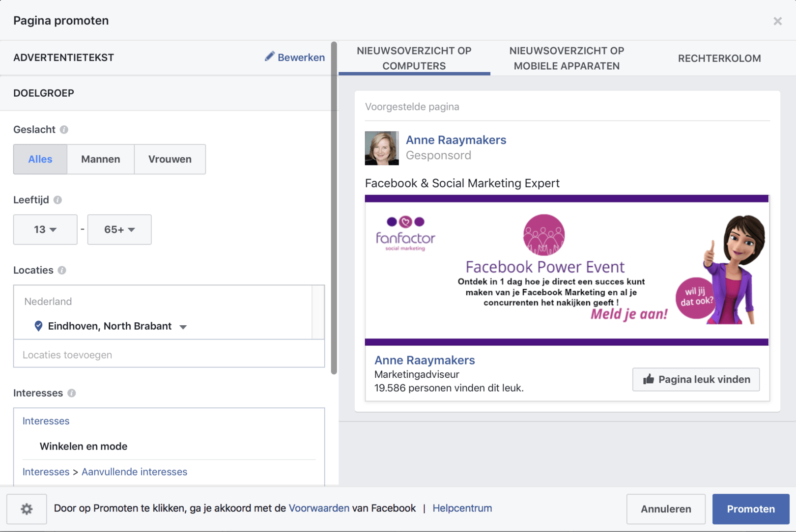The height and width of the screenshot is (532, 796).
Task: Click Anne Raaymakers link below ad image
Action: point(425,360)
